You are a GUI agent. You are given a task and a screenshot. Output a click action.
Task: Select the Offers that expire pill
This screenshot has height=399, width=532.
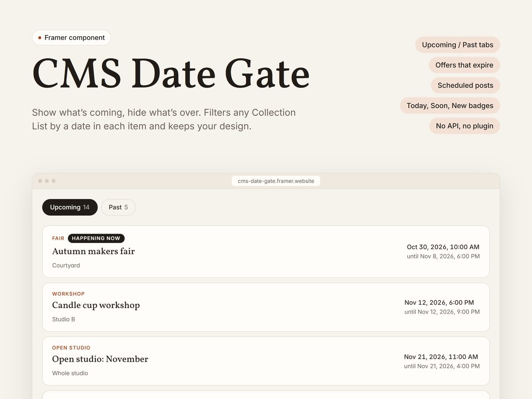tap(464, 65)
